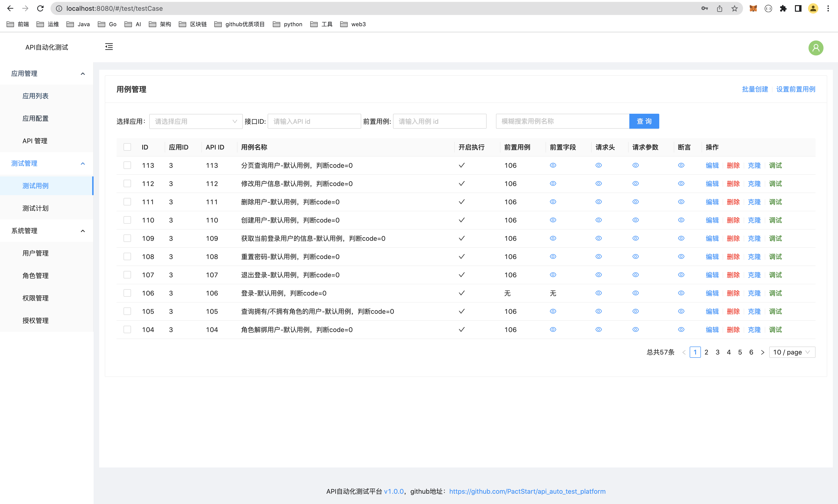
Task: Open the MetaMask fox extension
Action: [753, 8]
